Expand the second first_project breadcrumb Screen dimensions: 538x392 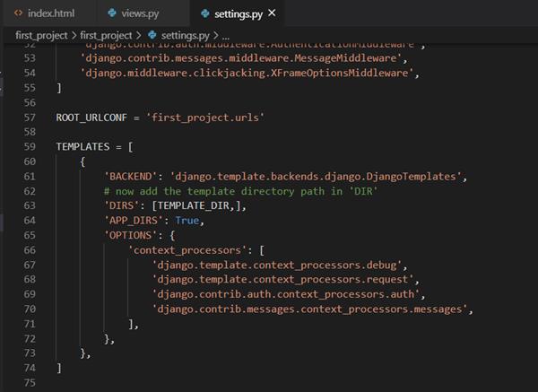click(x=106, y=35)
